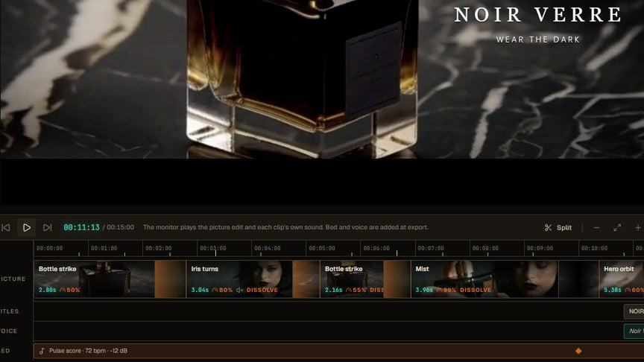The width and height of the screenshot is (644, 362).
Task: Click the DISSOLVE transition label on Mist
Action: 476,290
